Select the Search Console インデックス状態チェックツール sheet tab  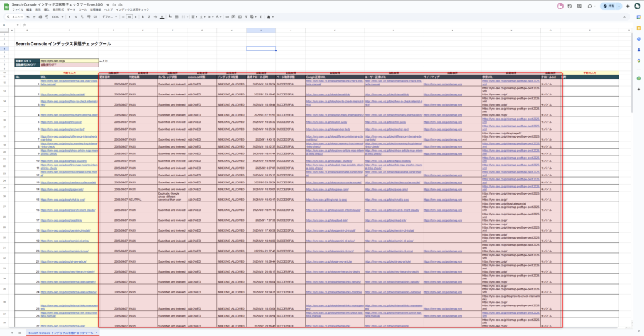(x=61, y=332)
